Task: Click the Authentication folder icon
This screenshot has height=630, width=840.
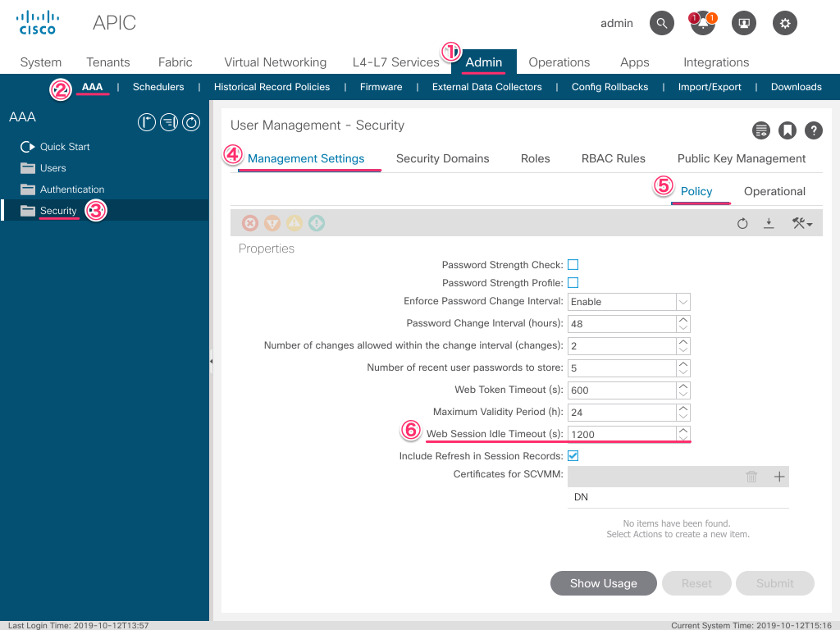Action: point(28,189)
